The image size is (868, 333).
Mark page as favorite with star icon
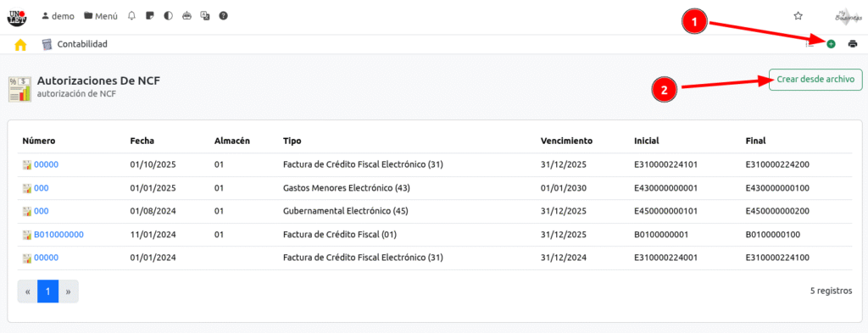798,16
